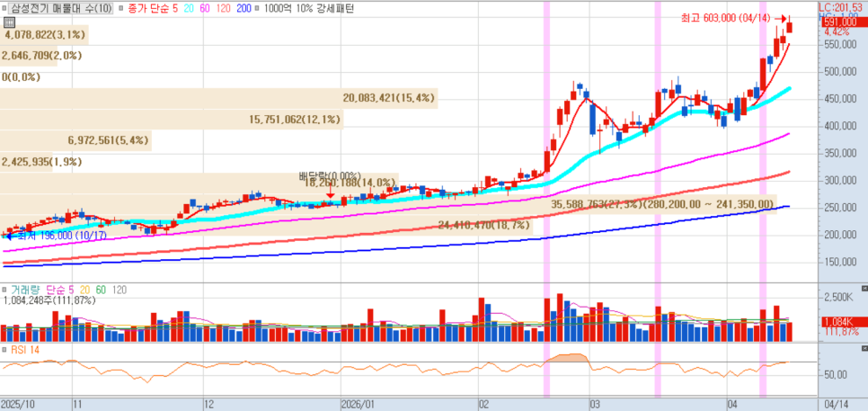Click the small square marker before 거래량
This screenshot has height=411, width=868.
pyautogui.click(x=5, y=290)
